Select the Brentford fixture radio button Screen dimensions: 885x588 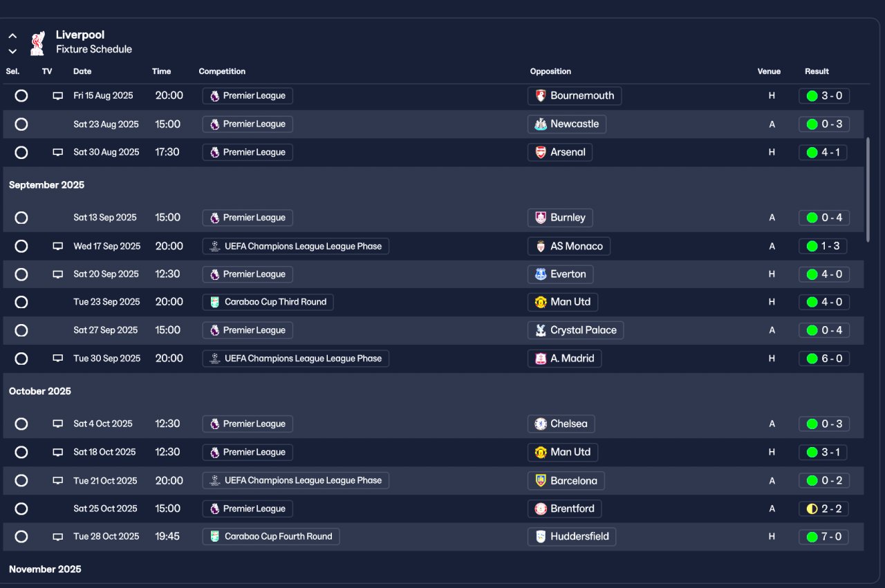coord(21,509)
